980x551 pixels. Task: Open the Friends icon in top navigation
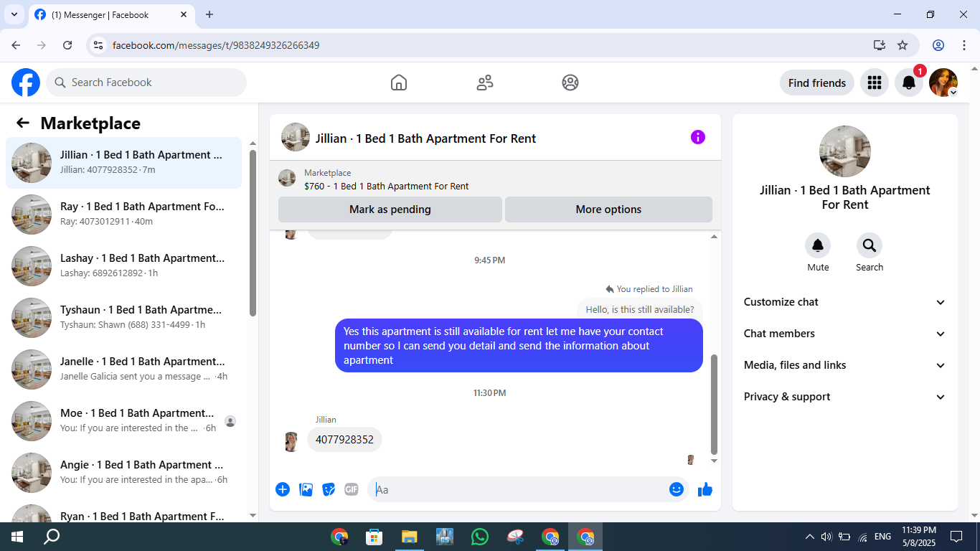[x=485, y=83]
